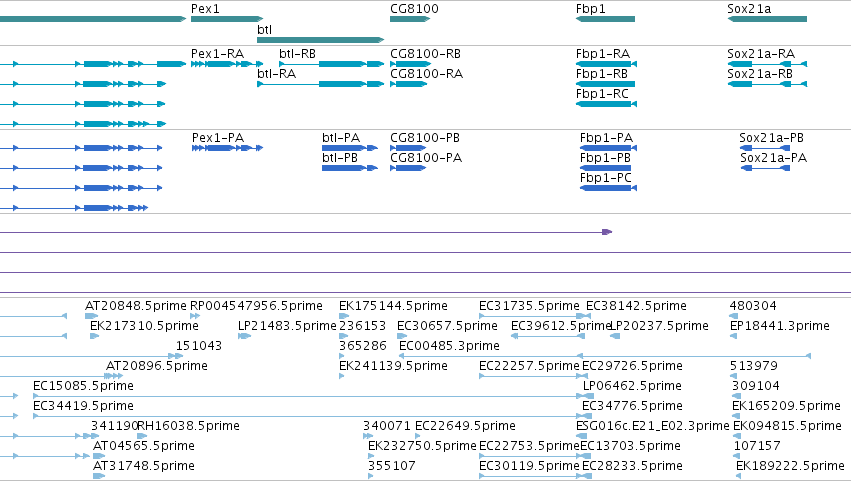
Task: Click the btl gene feature bar
Action: pyautogui.click(x=321, y=40)
